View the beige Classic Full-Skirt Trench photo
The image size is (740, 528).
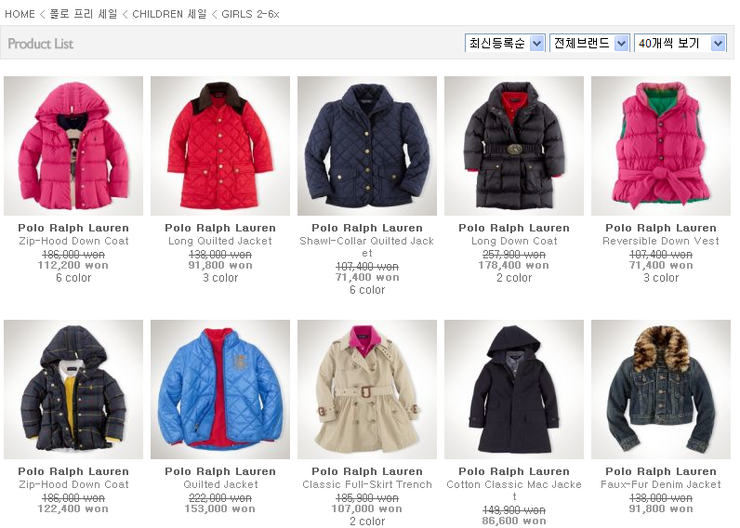(x=367, y=389)
